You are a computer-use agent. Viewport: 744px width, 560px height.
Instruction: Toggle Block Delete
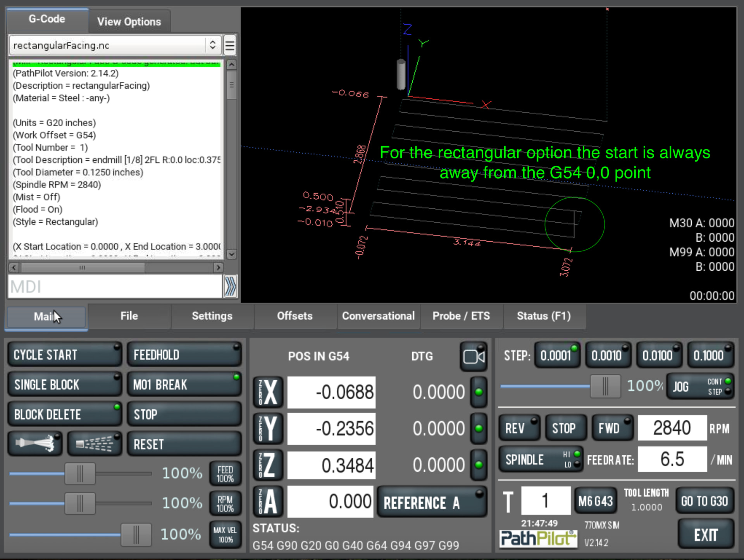pyautogui.click(x=65, y=414)
